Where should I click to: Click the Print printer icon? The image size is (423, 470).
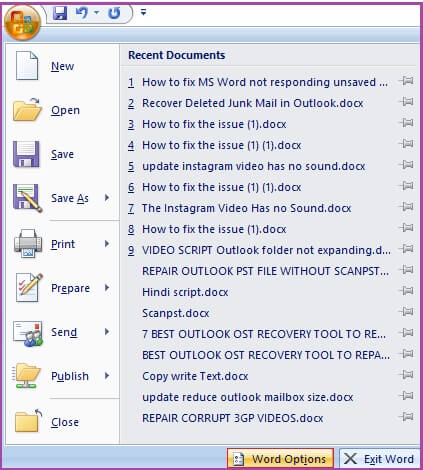coord(28,243)
